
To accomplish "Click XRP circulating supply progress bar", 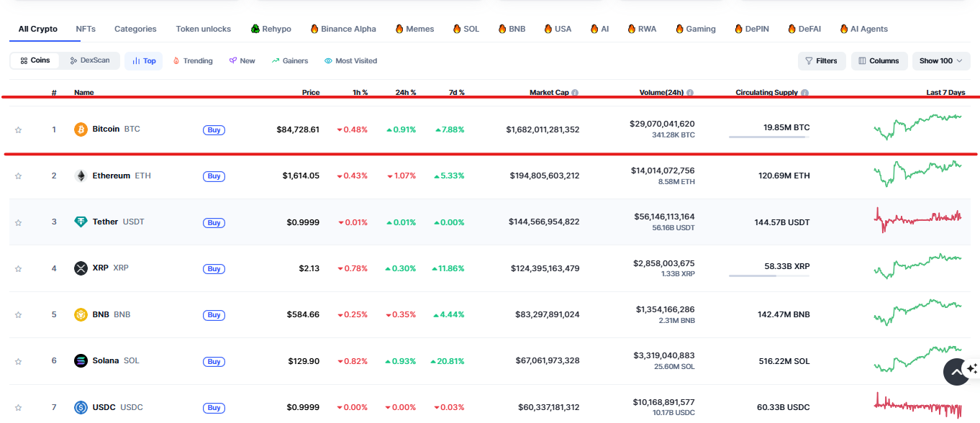I will pos(769,276).
